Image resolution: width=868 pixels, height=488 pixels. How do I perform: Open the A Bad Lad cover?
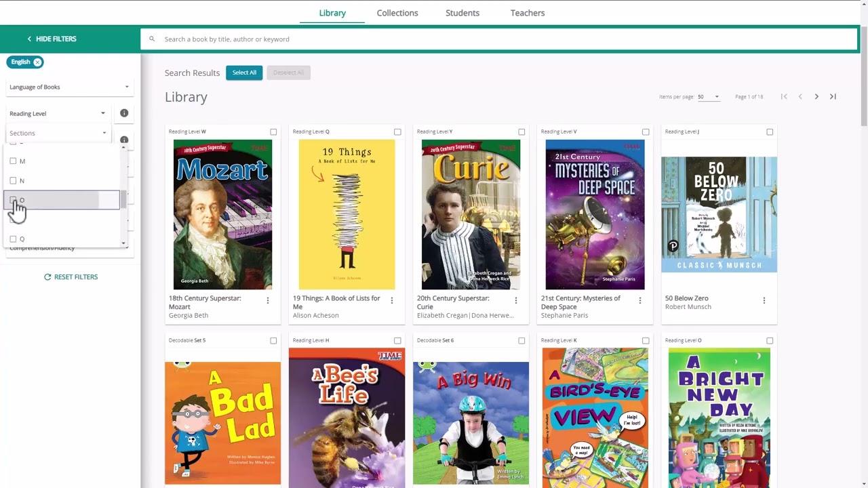(222, 423)
